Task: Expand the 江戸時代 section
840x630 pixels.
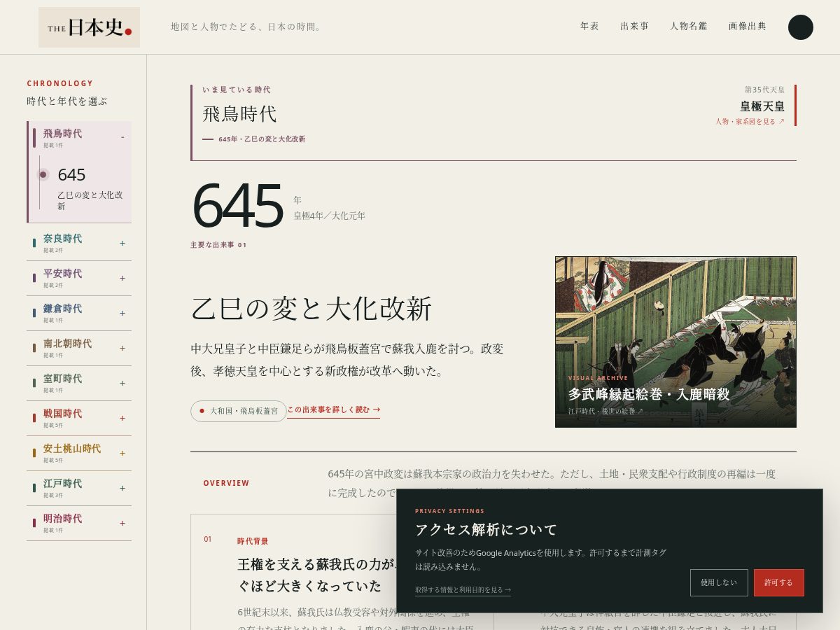Action: [x=79, y=488]
